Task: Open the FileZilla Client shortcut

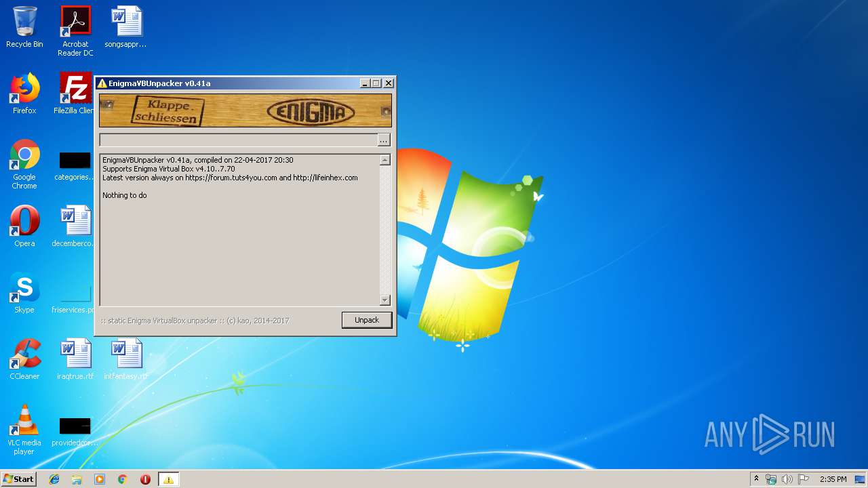Action: (x=75, y=94)
